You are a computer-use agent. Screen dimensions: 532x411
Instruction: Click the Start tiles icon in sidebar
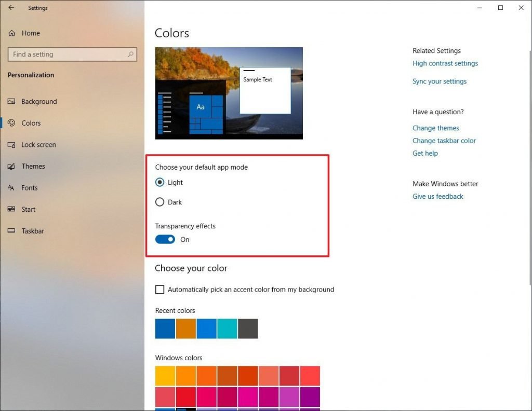point(11,210)
